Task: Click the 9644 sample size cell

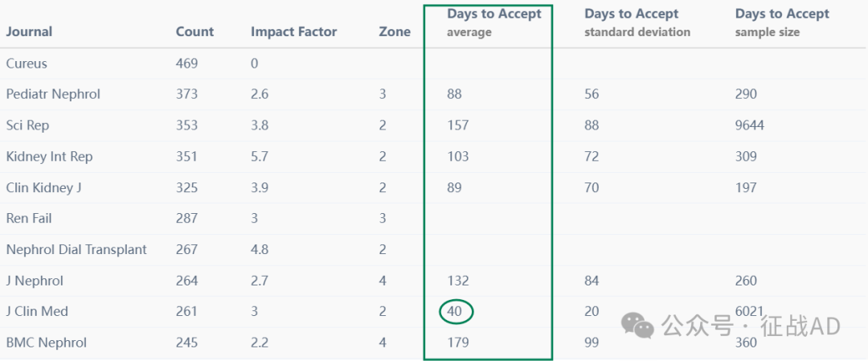Action: click(750, 125)
